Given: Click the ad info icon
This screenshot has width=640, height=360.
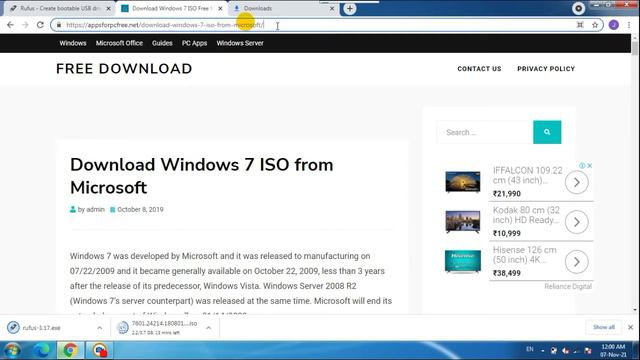Looking at the screenshot, I should [582, 165].
